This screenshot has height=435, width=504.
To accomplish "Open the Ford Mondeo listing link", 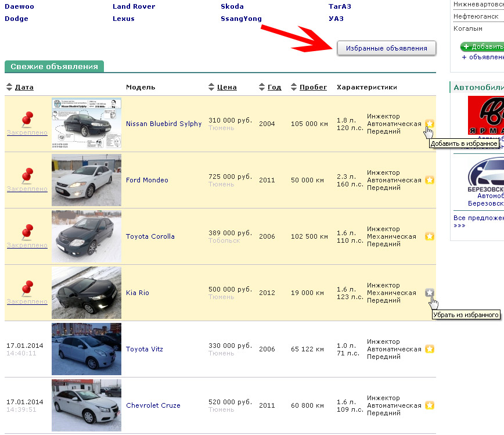I will [x=147, y=180].
